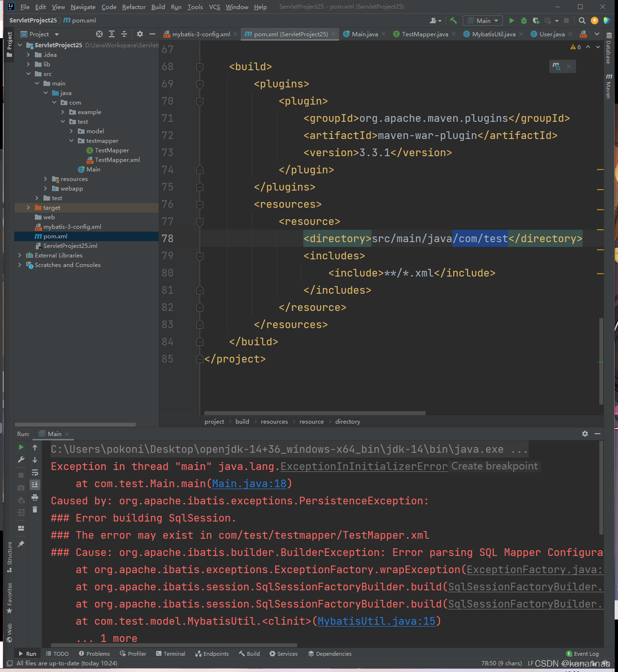Open Project panel gear options
This screenshot has width=618, height=672.
139,34
